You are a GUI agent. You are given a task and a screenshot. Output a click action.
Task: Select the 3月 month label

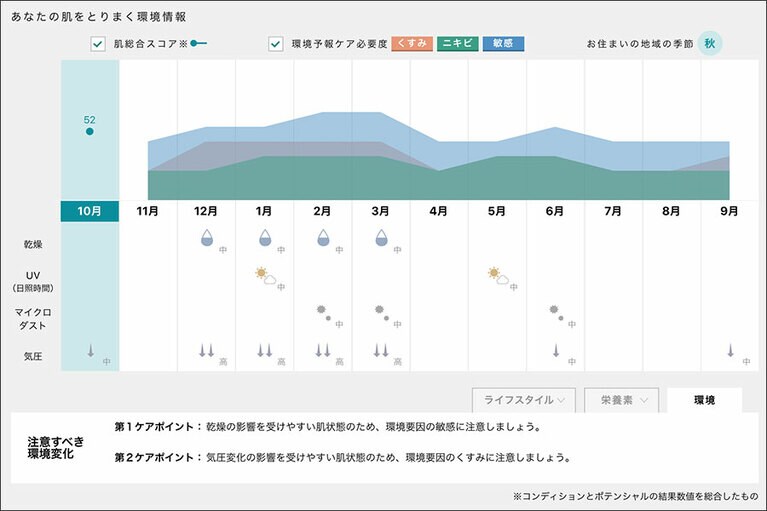click(x=380, y=211)
